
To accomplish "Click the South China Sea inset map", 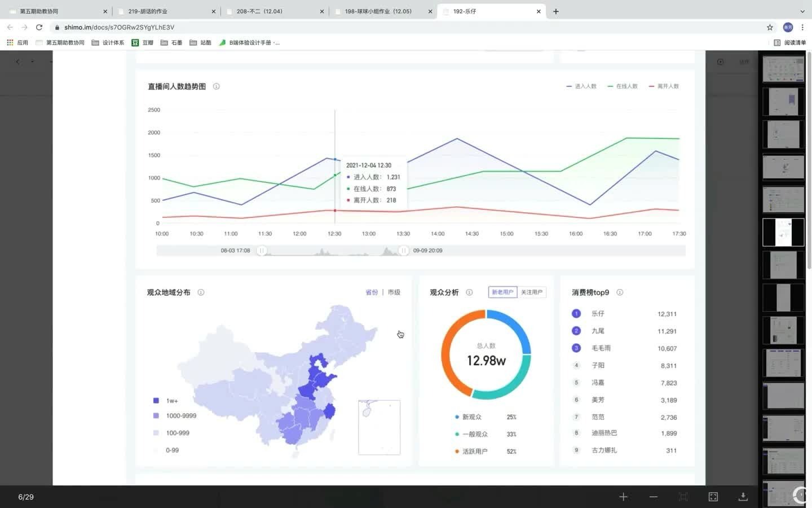I will point(379,427).
